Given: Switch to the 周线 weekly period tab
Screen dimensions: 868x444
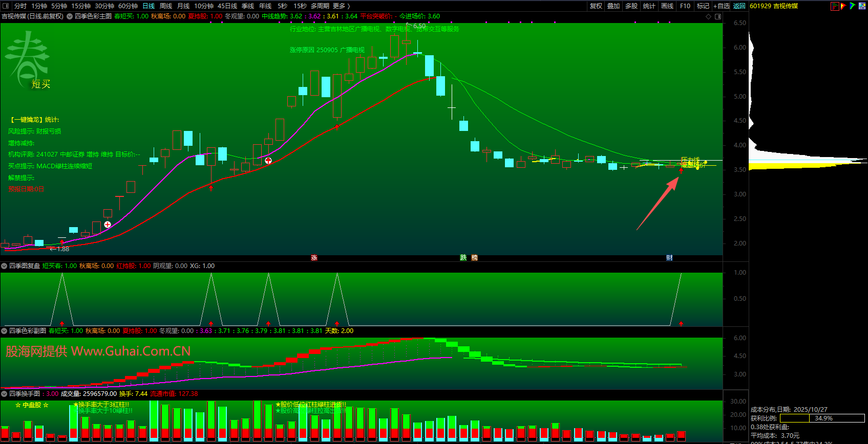Looking at the screenshot, I should coord(166,6).
